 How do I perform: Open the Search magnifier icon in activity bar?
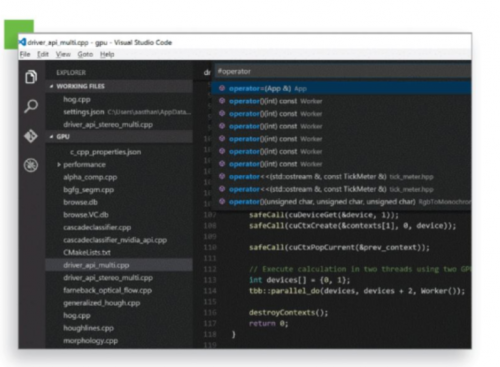pyautogui.click(x=31, y=106)
